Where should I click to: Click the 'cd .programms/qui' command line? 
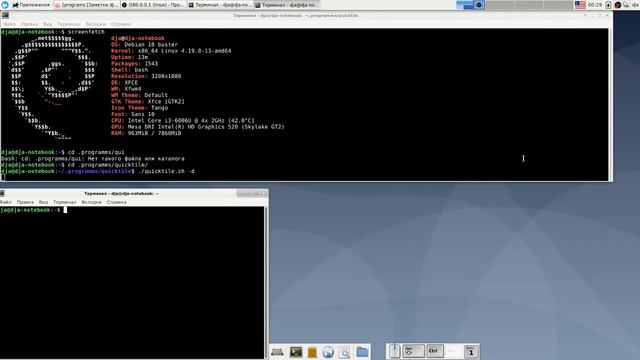(96, 152)
